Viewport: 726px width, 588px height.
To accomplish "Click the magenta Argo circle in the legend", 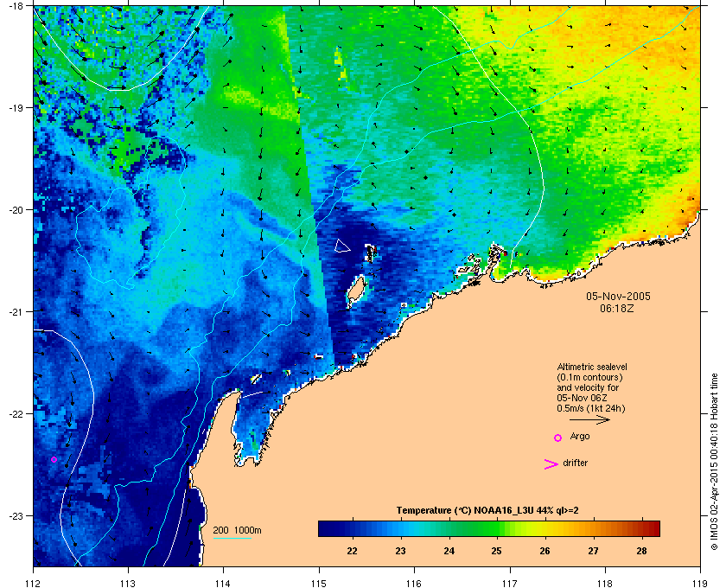I will 558,438.
